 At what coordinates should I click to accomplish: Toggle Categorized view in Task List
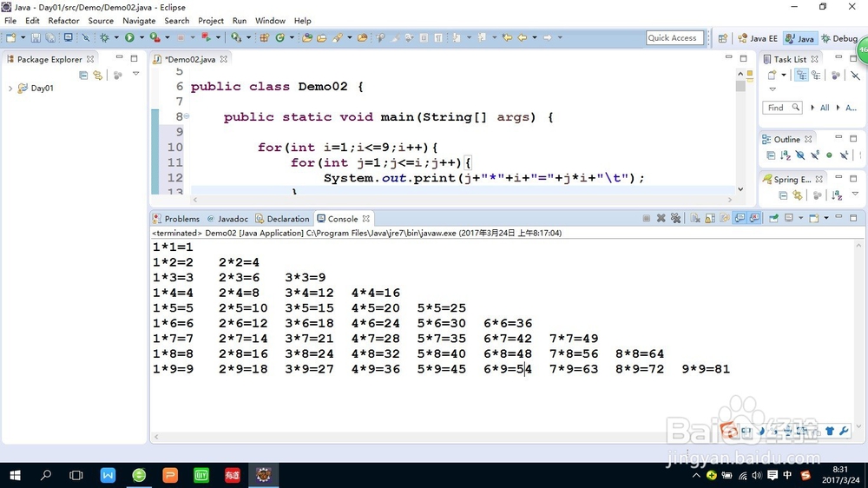pos(801,75)
